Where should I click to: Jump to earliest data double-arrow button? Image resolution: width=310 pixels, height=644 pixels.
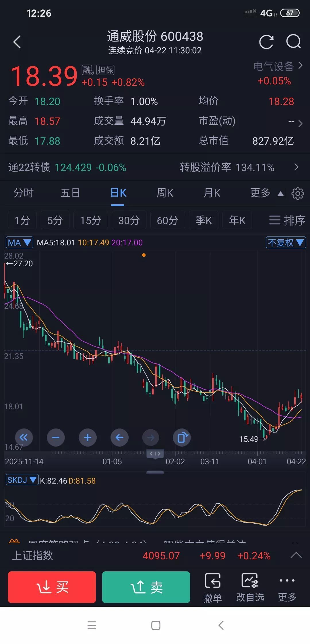click(x=24, y=437)
